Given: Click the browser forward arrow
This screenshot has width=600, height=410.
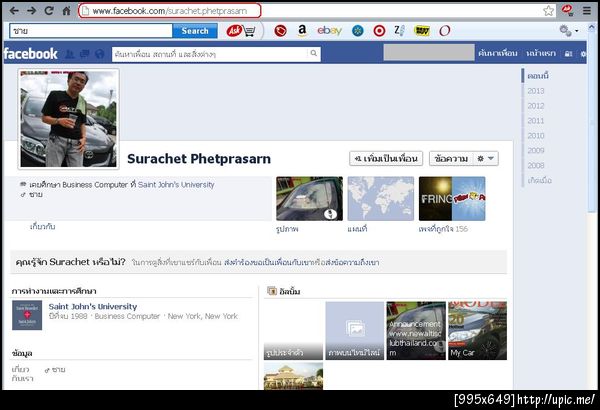Looking at the screenshot, I should pos(31,11).
